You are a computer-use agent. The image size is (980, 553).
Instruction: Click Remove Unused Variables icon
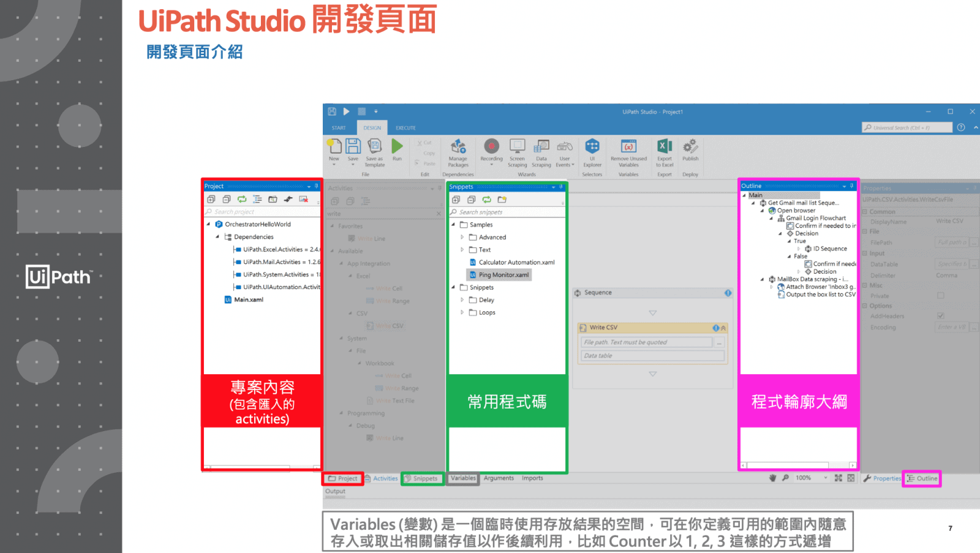628,146
